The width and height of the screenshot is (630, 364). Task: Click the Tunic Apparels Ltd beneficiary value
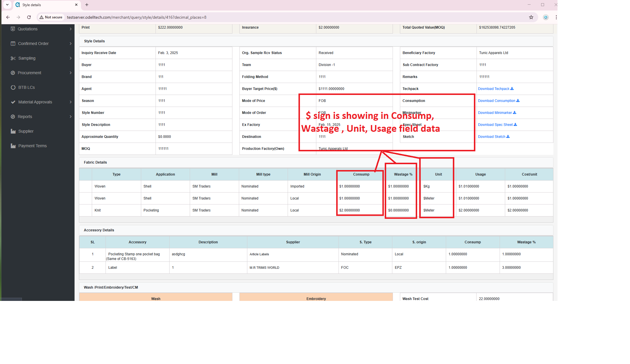(493, 53)
